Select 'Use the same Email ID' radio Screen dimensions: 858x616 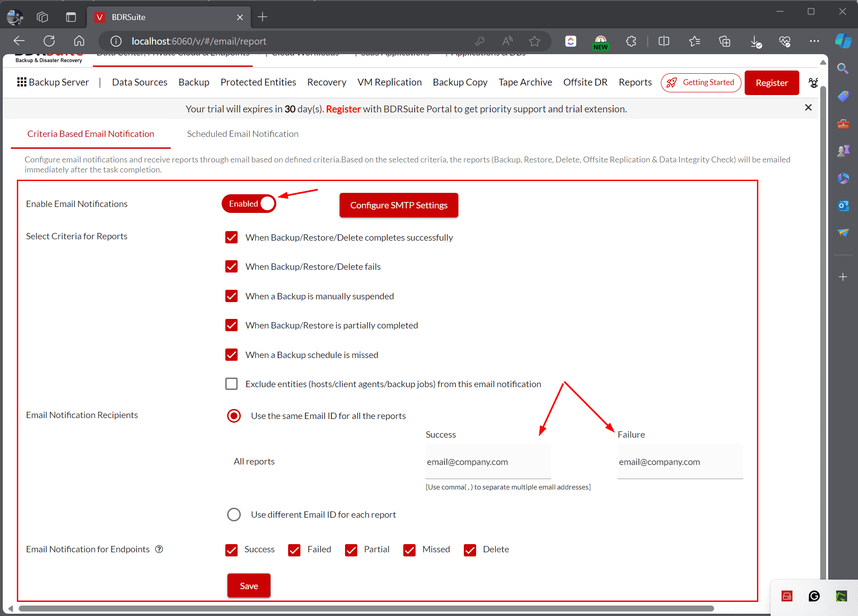[x=234, y=416]
